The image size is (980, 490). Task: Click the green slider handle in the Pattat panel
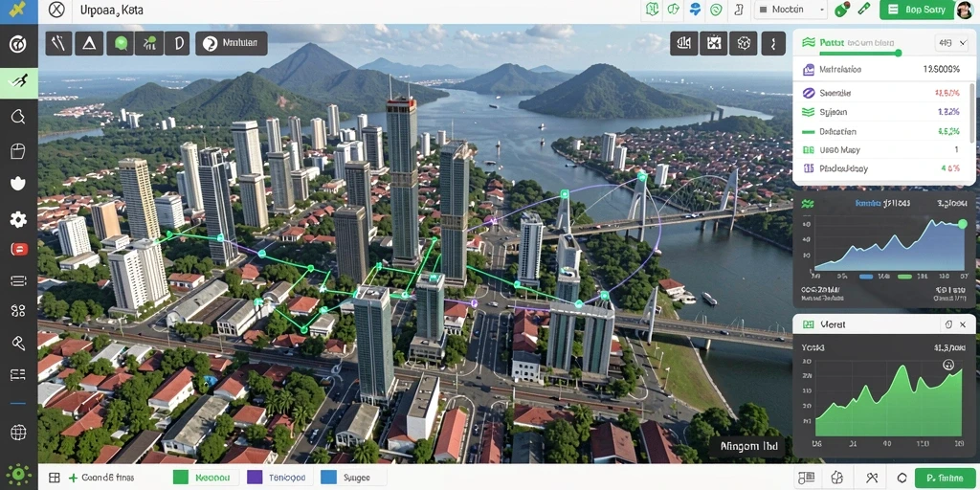pos(898,54)
